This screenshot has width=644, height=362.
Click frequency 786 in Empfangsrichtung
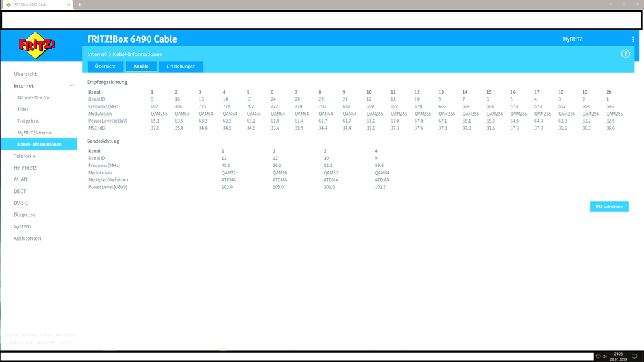(179, 106)
